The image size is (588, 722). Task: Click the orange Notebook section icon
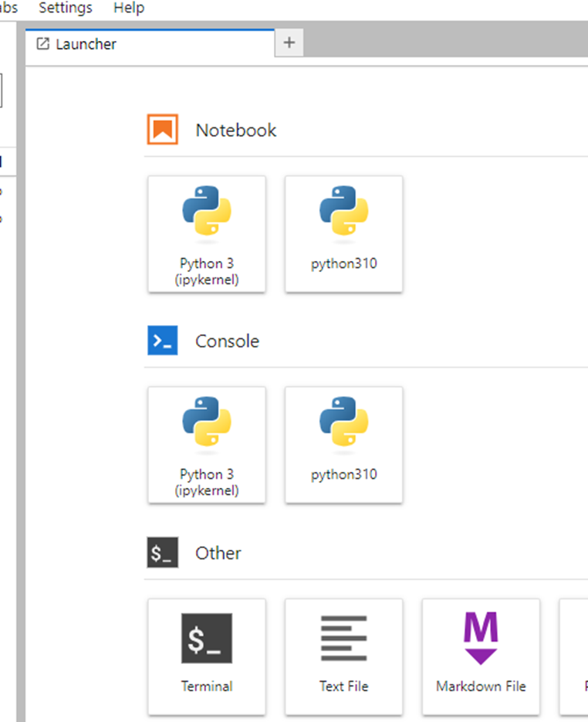(163, 130)
